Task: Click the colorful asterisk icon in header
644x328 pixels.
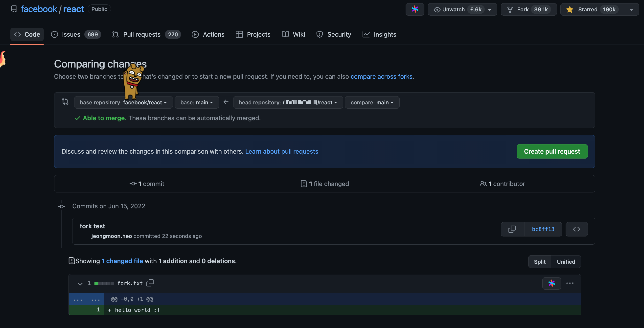Action: pos(415,9)
